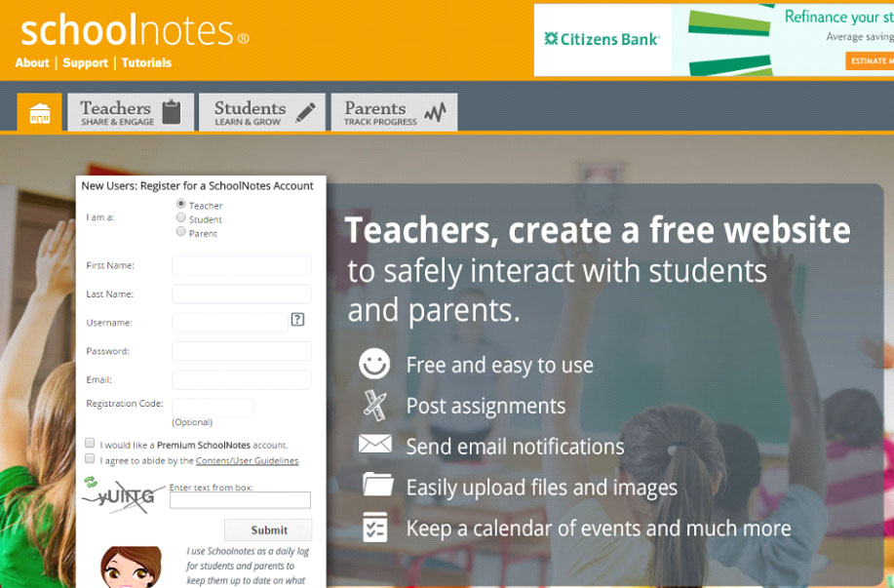Open the Teachers Share & Engage tab

coord(131,112)
